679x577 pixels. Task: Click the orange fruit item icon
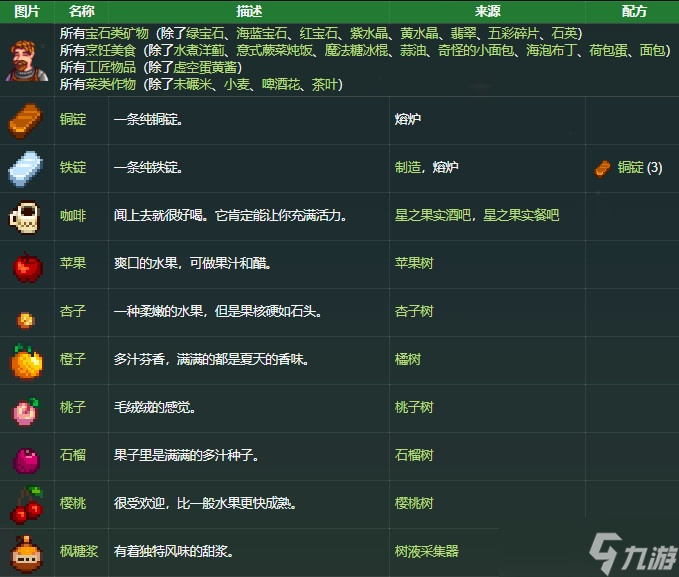[x=26, y=361]
